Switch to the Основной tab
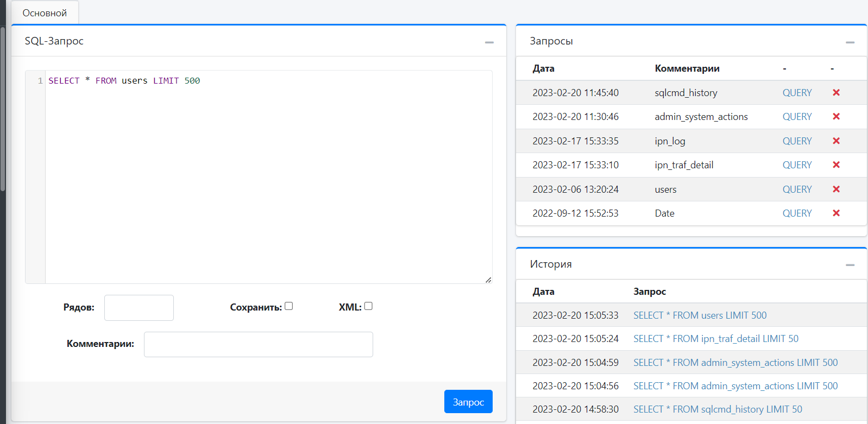This screenshot has height=424, width=868. click(x=45, y=13)
